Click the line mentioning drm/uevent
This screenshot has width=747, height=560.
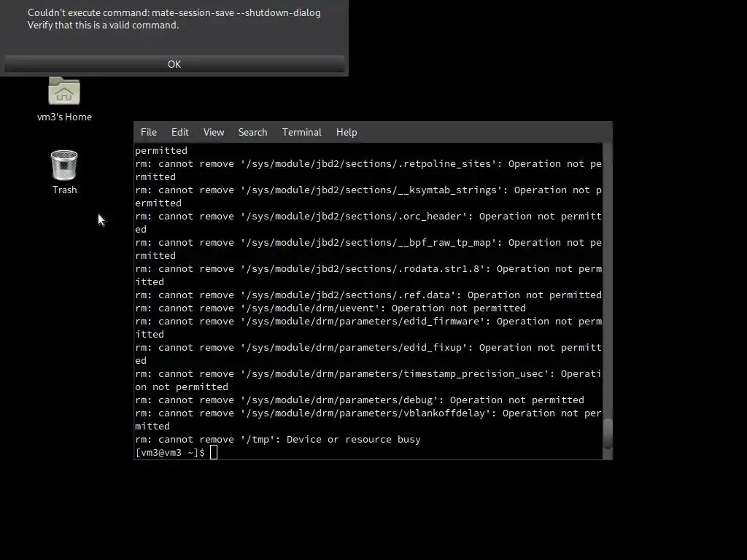tap(330, 308)
